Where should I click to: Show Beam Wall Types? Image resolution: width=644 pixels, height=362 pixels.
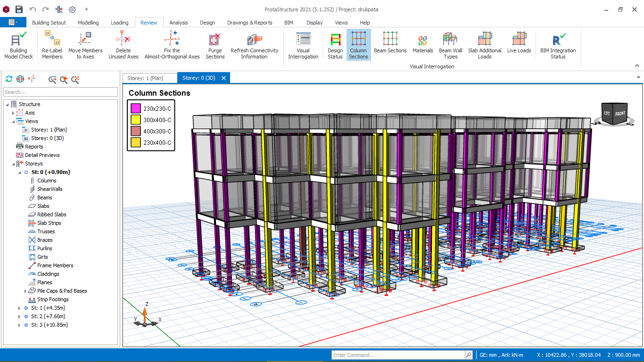point(450,46)
